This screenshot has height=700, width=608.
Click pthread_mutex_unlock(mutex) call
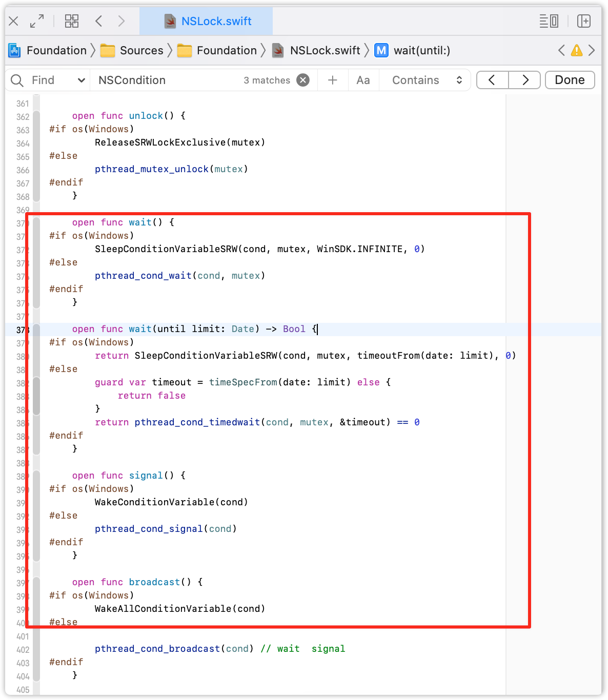click(171, 169)
